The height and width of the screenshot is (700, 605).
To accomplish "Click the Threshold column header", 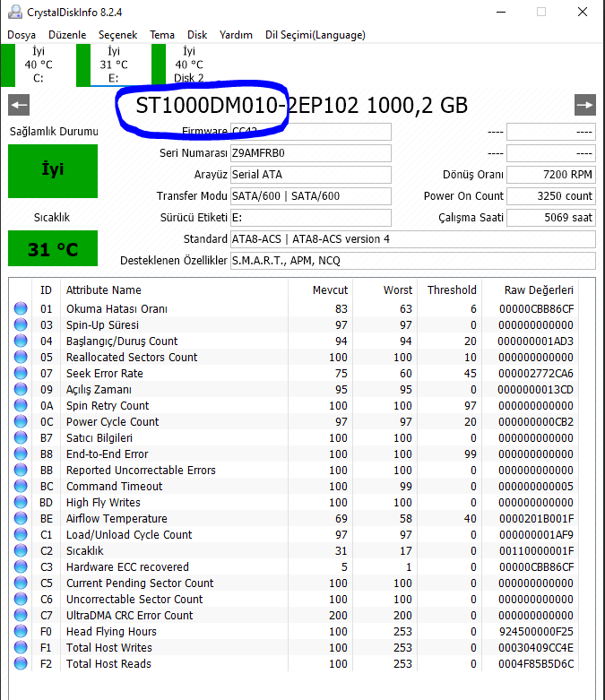I will pos(452,290).
